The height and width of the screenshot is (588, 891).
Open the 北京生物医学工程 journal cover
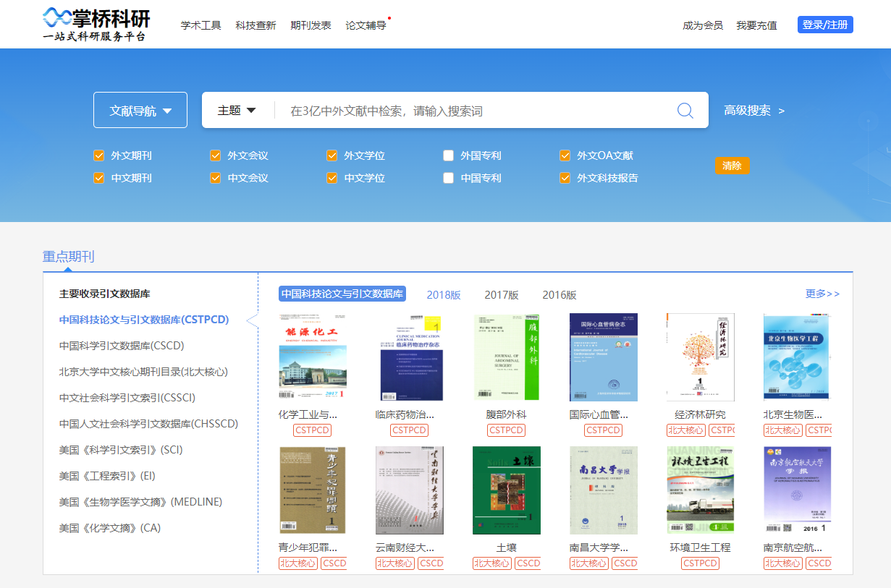click(x=798, y=357)
